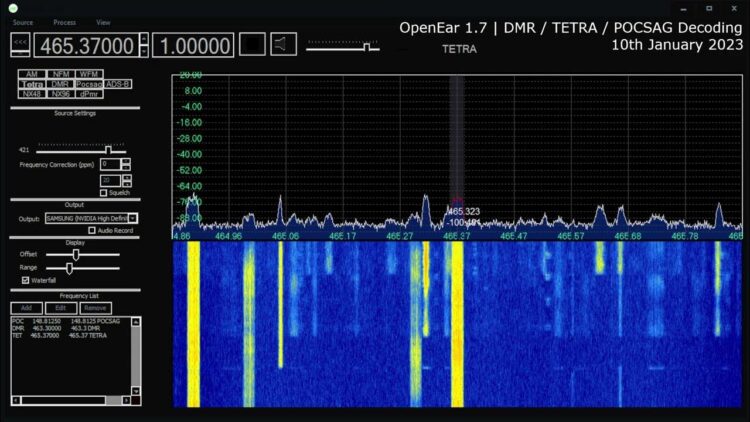This screenshot has width=750, height=422.
Task: Switch to DMR decoding mode
Action: pos(60,86)
